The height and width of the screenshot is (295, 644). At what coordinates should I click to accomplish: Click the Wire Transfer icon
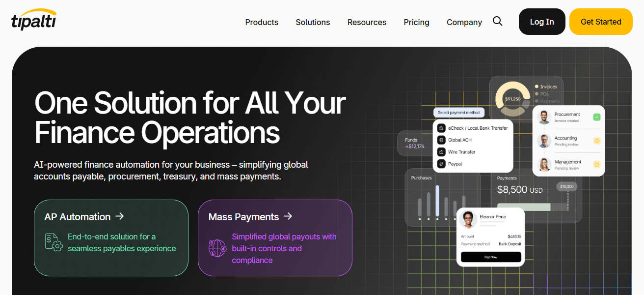(441, 152)
